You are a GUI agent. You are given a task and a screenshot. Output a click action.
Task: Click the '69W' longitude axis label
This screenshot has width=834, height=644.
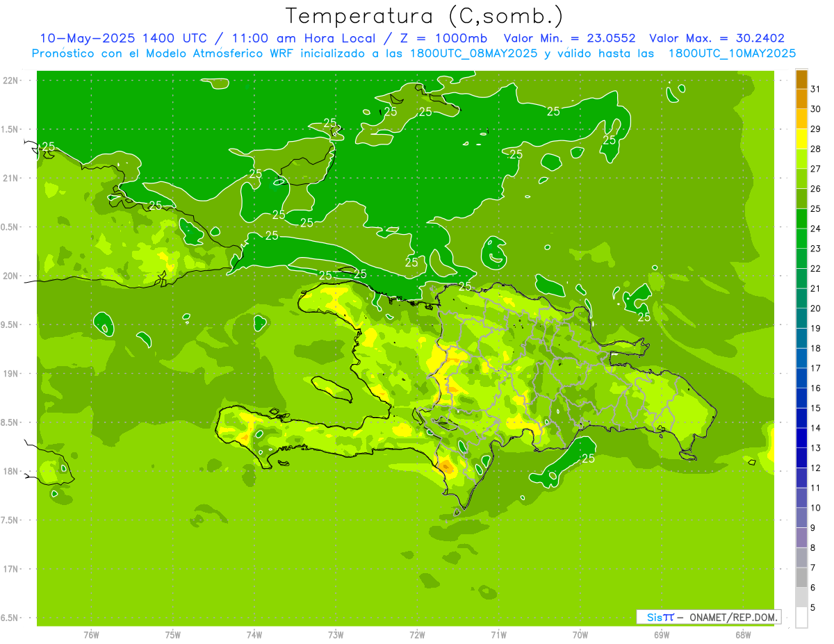click(662, 635)
